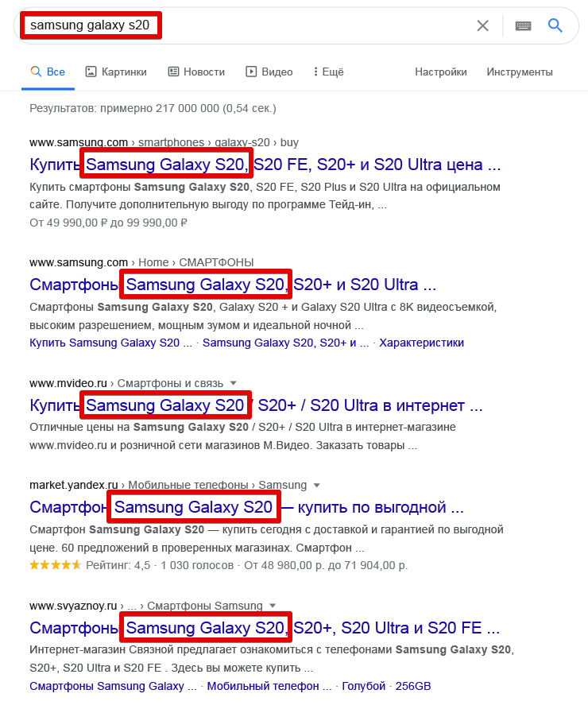588x709 pixels.
Task: Click the rating stars on Yandex Market result
Action: [55, 565]
